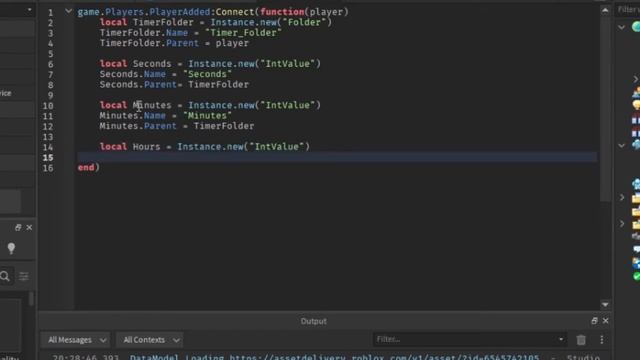The height and width of the screenshot is (360, 640).
Task: Click the Hours variable on line 14
Action: click(x=147, y=147)
